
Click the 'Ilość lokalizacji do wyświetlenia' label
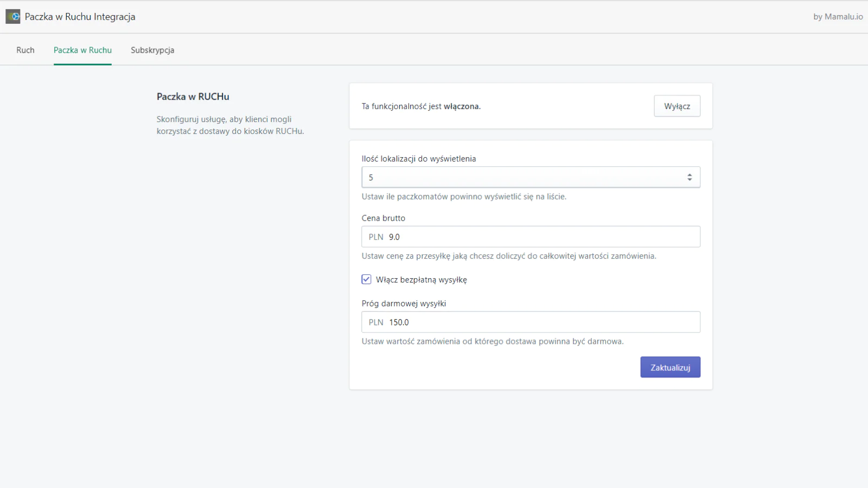click(x=419, y=159)
